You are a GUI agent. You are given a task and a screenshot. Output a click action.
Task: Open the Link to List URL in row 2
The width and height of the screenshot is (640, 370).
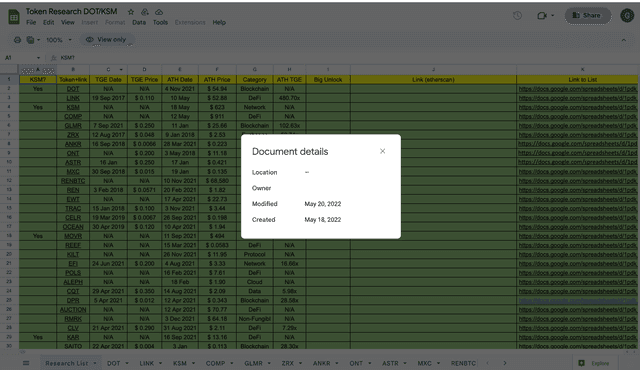[x=578, y=89]
